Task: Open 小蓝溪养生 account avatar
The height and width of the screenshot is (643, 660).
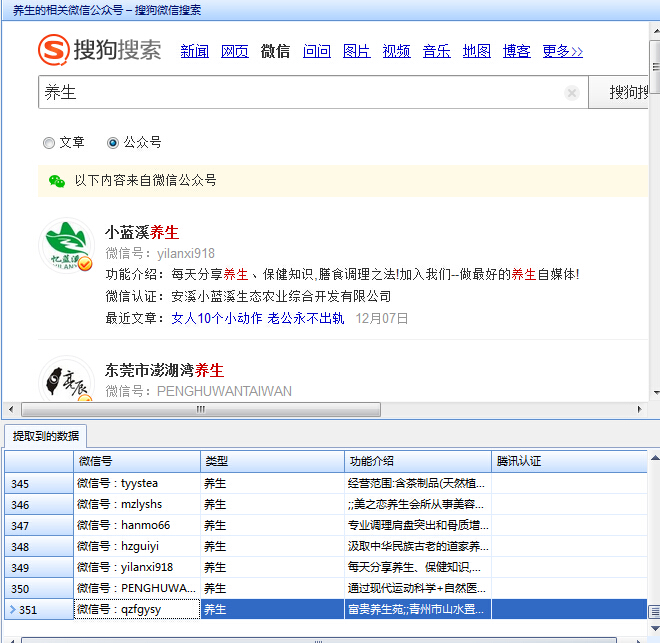Action: click(x=66, y=246)
